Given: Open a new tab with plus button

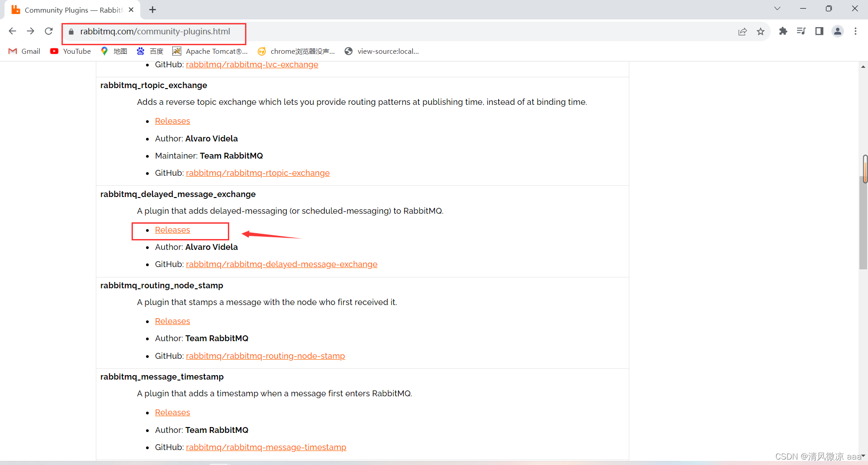Looking at the screenshot, I should [x=153, y=9].
